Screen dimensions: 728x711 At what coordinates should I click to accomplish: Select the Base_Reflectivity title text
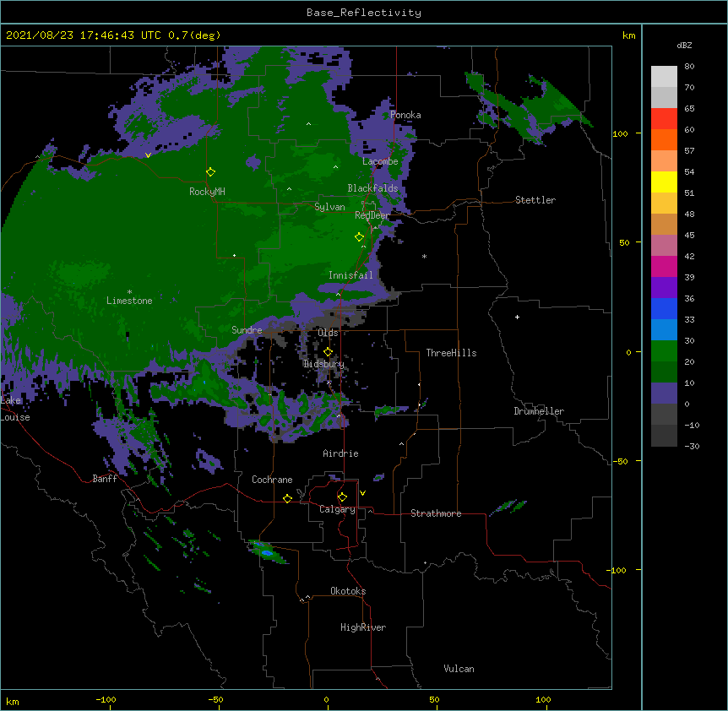coord(364,13)
